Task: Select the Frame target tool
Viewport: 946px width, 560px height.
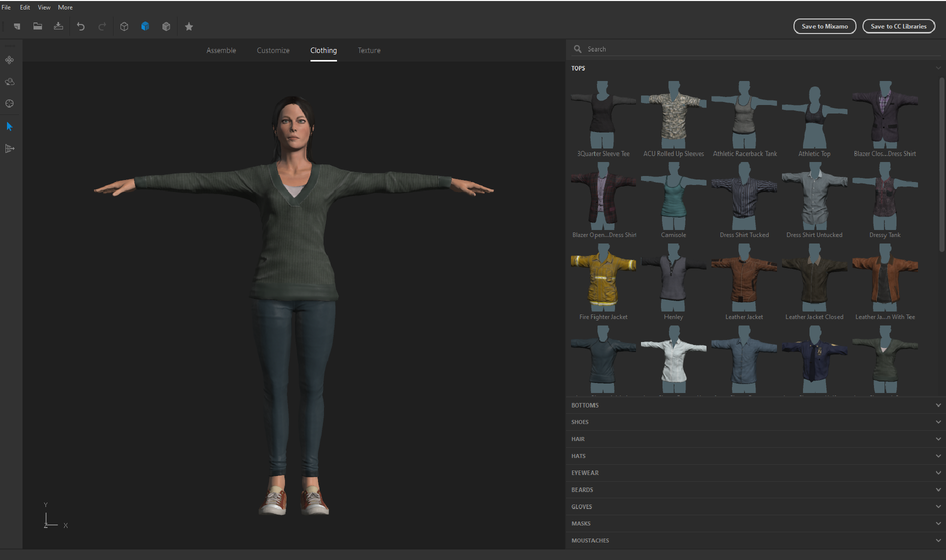Action: click(x=9, y=103)
